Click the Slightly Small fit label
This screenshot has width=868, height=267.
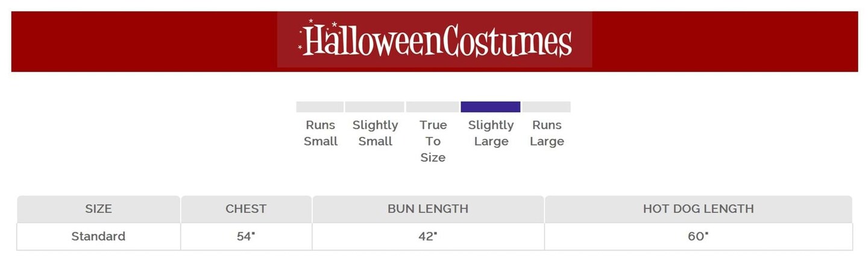(375, 133)
